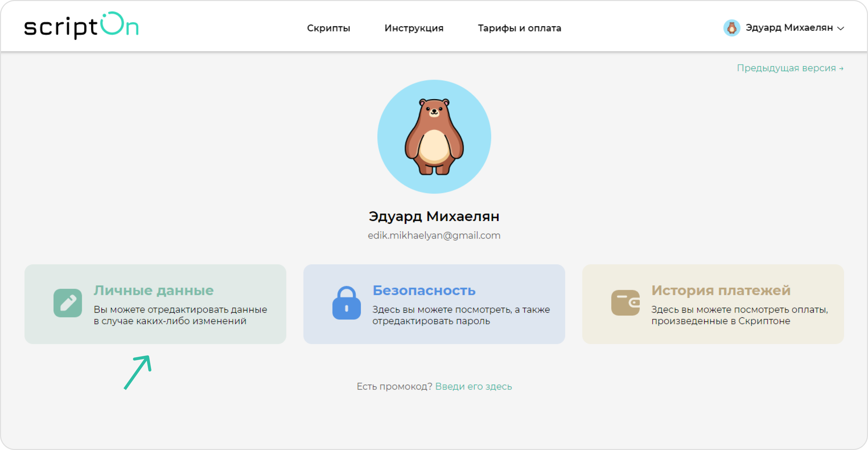Click the large bear profile picture
This screenshot has width=868, height=450.
(434, 137)
